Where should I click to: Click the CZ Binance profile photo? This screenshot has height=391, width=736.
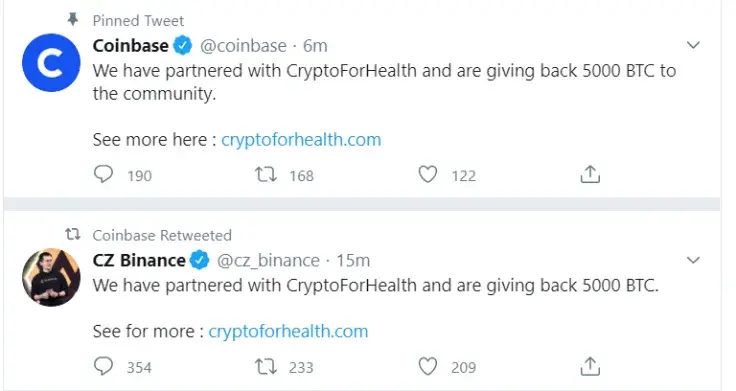(x=51, y=277)
